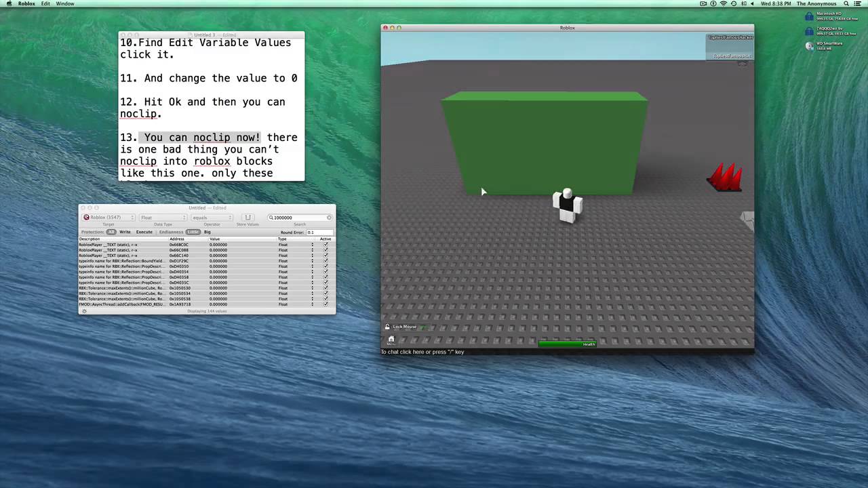Image resolution: width=868 pixels, height=488 pixels.
Task: Click the Lock Mouse label in Roblox
Action: point(405,327)
